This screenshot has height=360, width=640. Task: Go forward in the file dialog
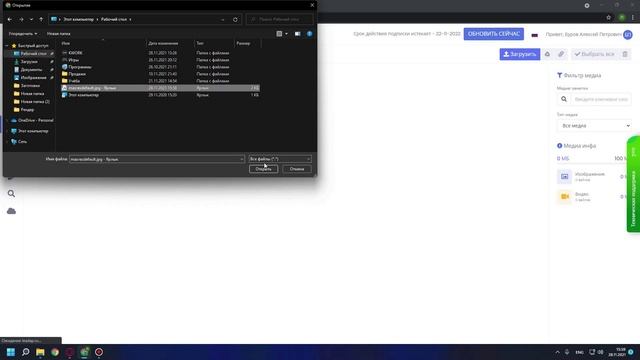point(21,19)
